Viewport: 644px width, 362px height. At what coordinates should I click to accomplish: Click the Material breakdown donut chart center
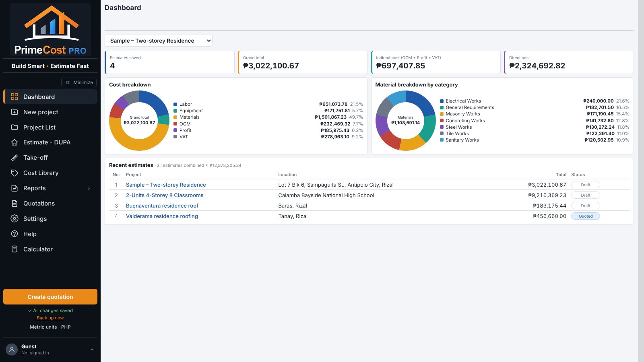[x=405, y=121]
